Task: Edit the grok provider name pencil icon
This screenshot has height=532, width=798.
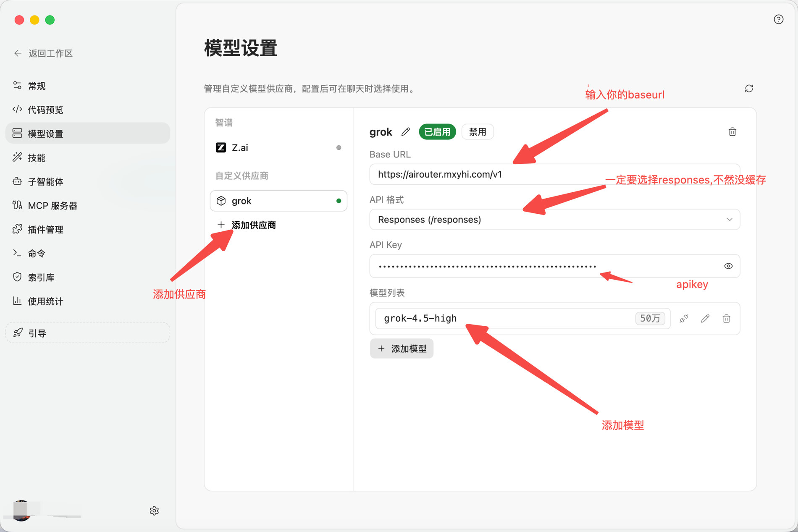Action: 405,132
